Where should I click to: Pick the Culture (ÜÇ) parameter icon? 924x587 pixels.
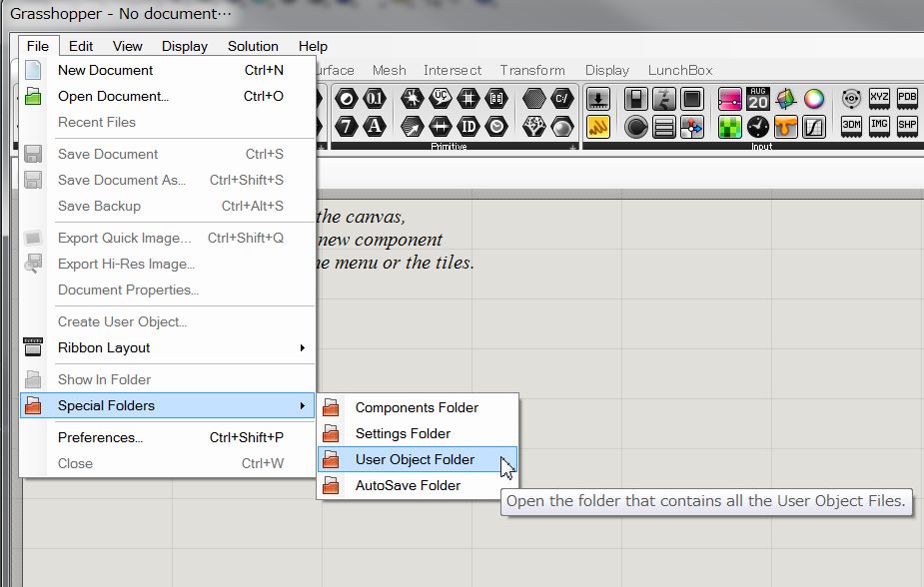tap(441, 98)
